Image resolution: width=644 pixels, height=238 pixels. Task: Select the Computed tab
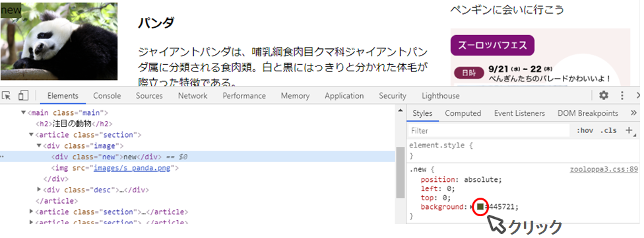(x=463, y=113)
